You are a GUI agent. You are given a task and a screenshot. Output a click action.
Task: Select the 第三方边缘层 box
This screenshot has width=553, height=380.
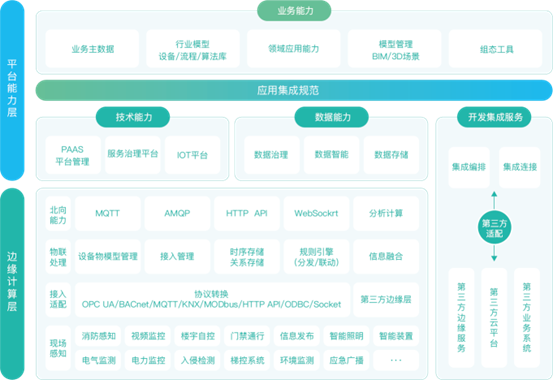(386, 300)
